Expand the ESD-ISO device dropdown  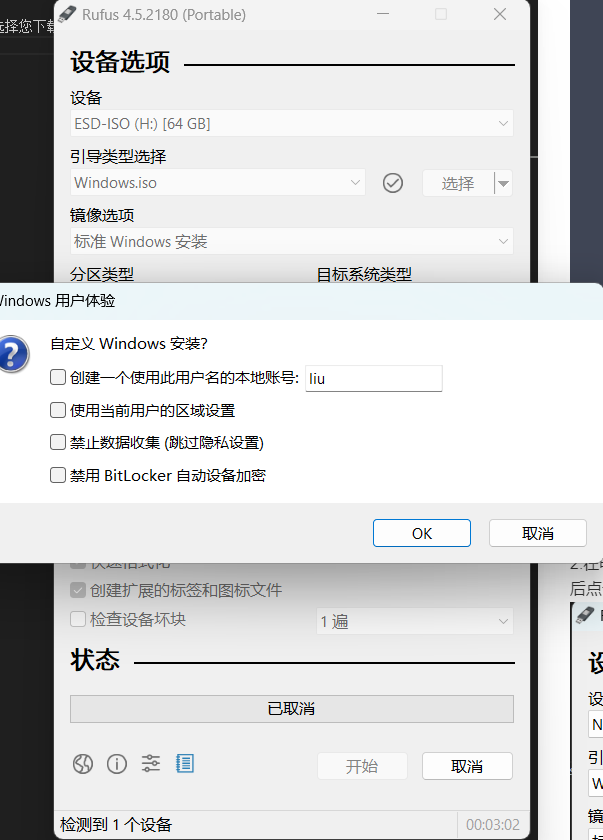coord(292,123)
